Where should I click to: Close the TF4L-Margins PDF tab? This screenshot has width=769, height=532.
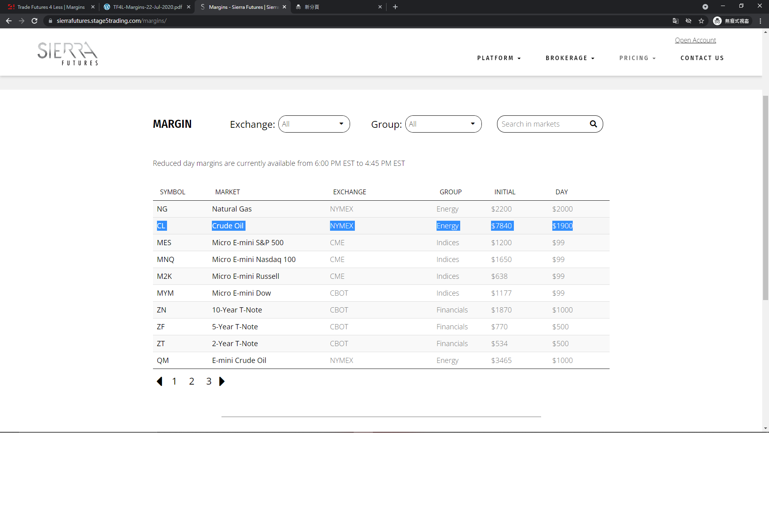189,7
